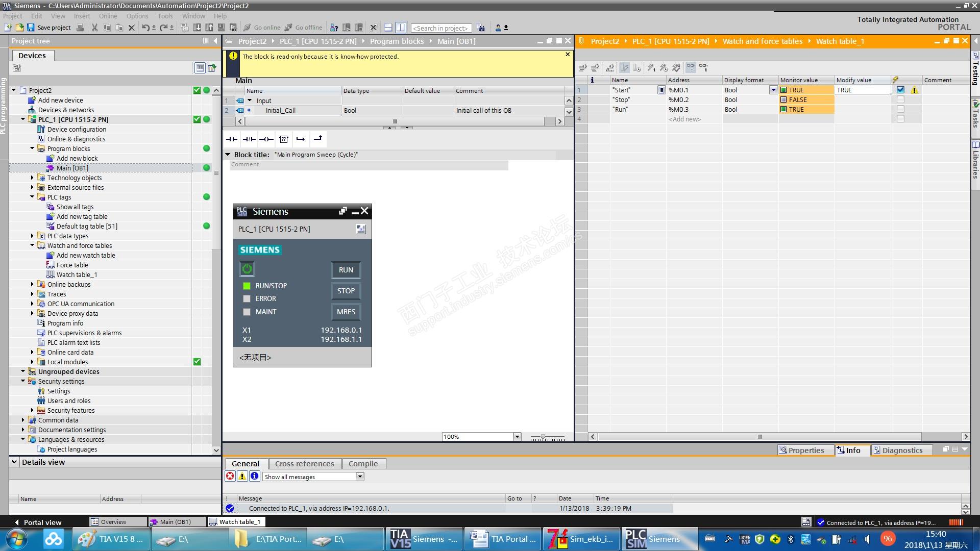Click the Modify value field for Start
Viewport: 980px width, 551px height.
(x=863, y=90)
